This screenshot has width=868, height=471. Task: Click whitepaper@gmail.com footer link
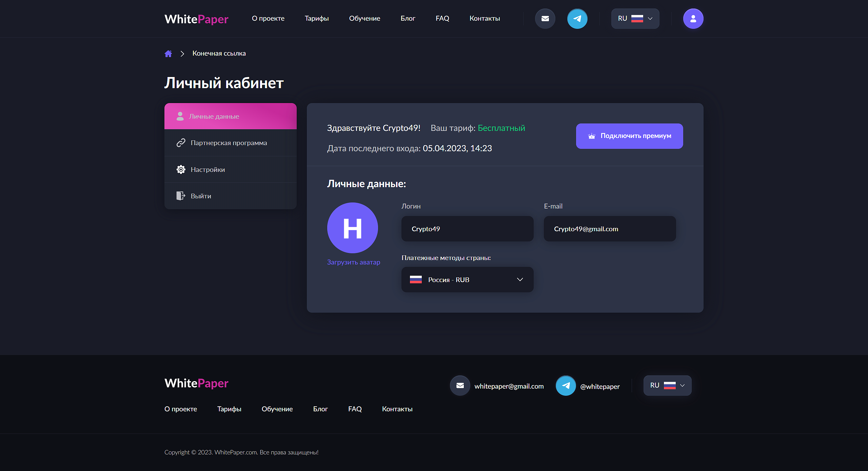(509, 386)
